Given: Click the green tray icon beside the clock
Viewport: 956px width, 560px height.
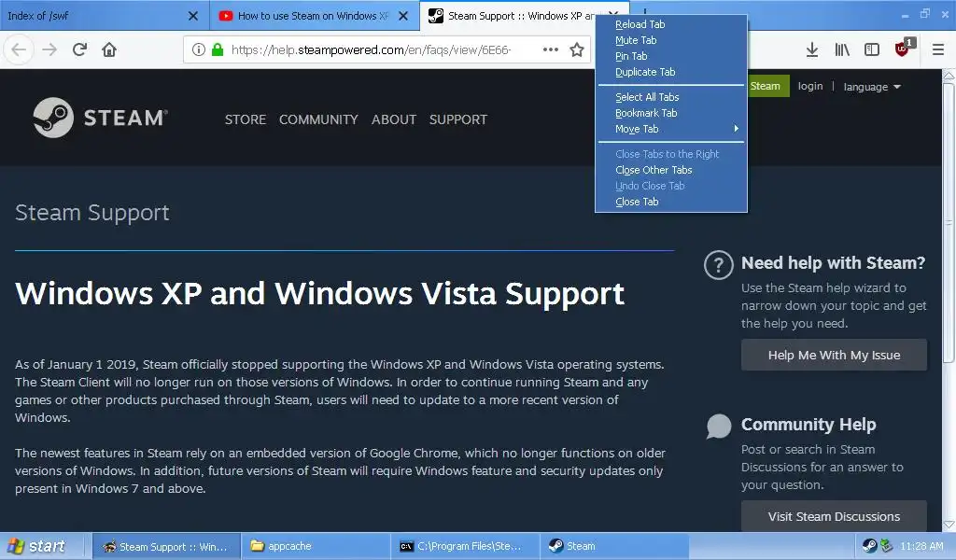Looking at the screenshot, I should (x=887, y=546).
